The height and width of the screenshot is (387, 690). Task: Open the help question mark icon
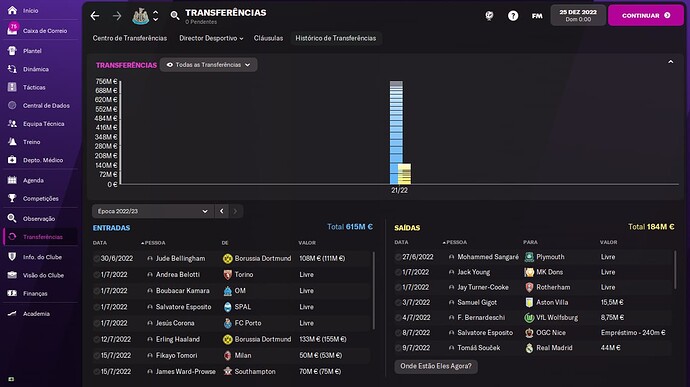click(513, 16)
